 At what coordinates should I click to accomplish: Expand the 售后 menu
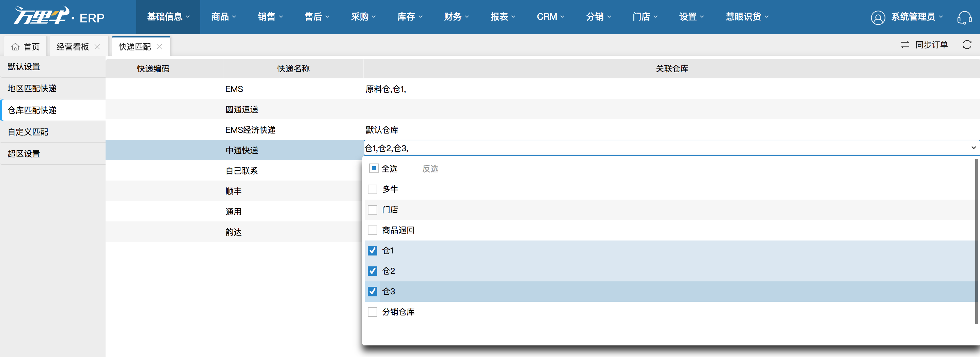317,17
